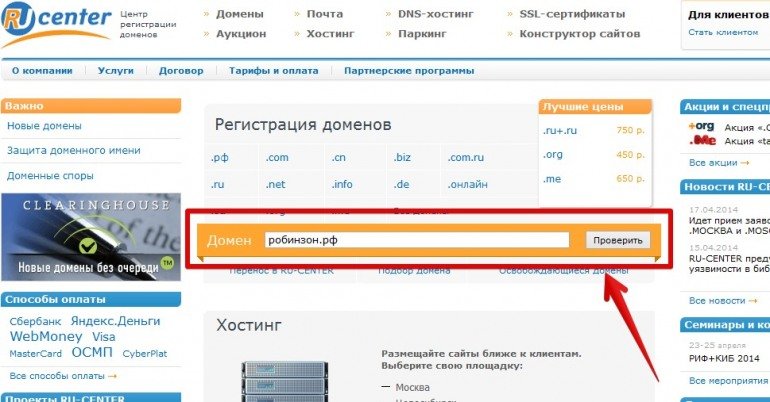Click the .org promotion icon
The width and height of the screenshot is (770, 402).
pyautogui.click(x=701, y=127)
